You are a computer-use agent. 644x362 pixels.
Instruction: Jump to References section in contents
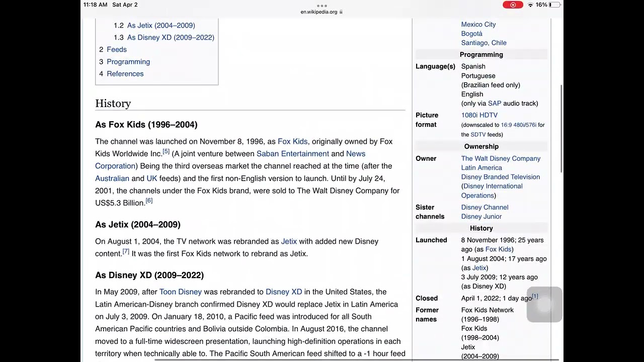pyautogui.click(x=125, y=73)
